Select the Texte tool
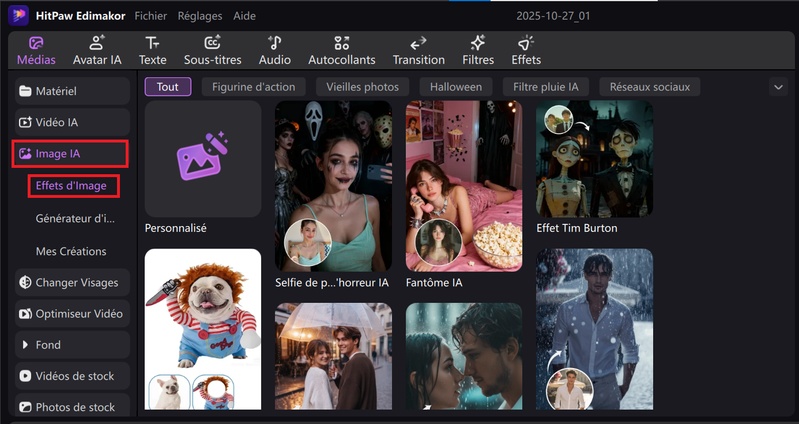This screenshot has height=424, width=799. click(152, 51)
